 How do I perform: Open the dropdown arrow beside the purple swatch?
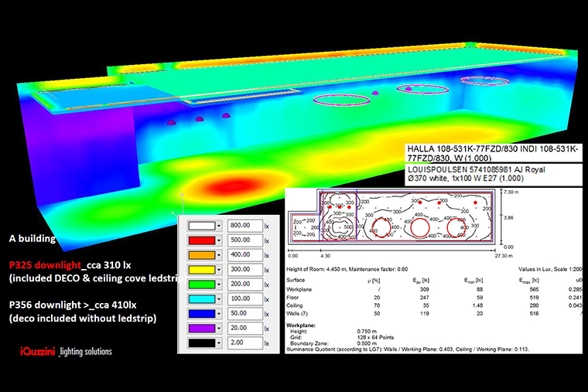[x=219, y=329]
